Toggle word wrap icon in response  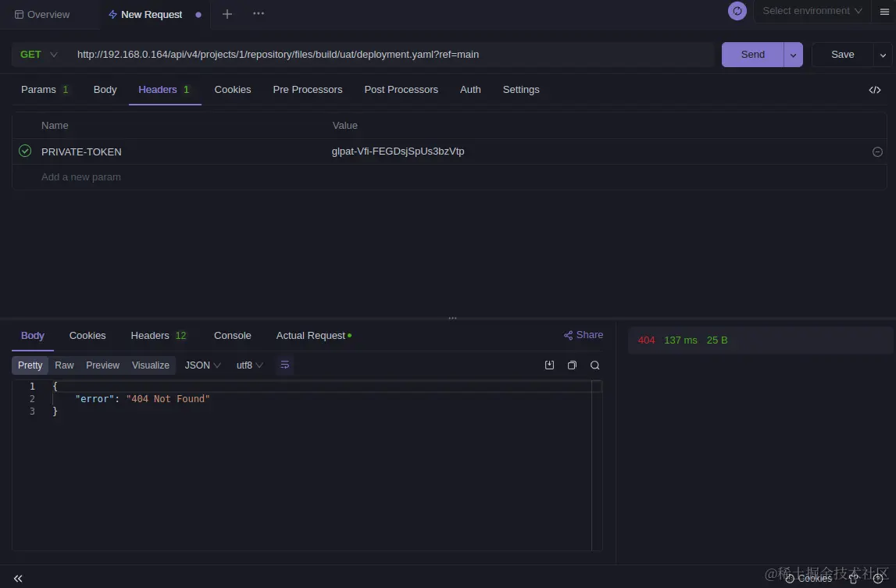coord(284,365)
